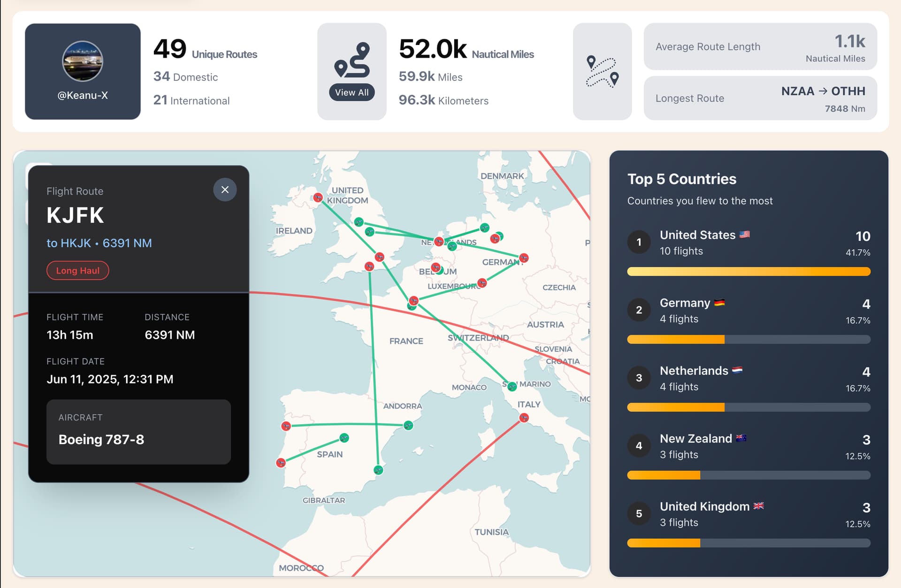This screenshot has height=588, width=901.
Task: Click the red marker on Portugal's northern coast
Action: (286, 426)
